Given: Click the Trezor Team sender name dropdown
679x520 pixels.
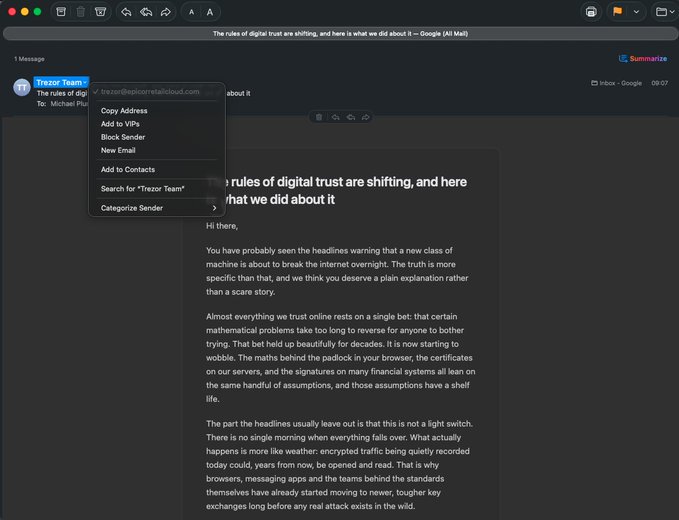Looking at the screenshot, I should [x=61, y=82].
